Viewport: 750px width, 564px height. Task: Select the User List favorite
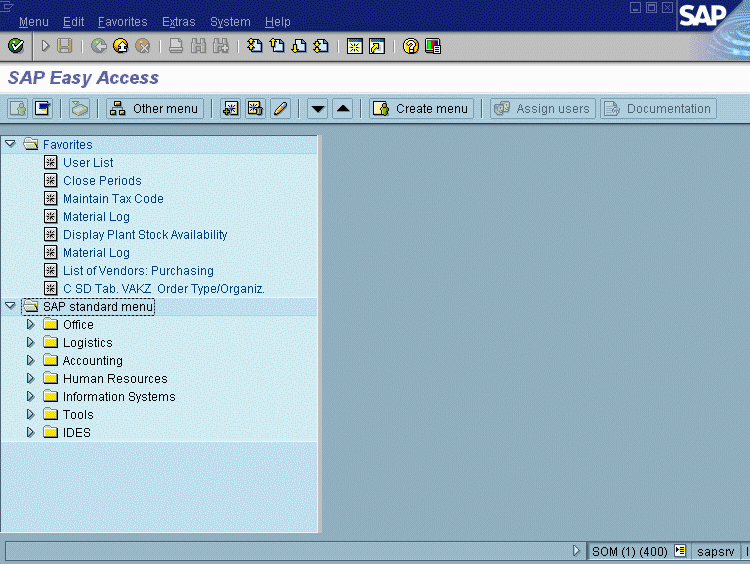88,163
